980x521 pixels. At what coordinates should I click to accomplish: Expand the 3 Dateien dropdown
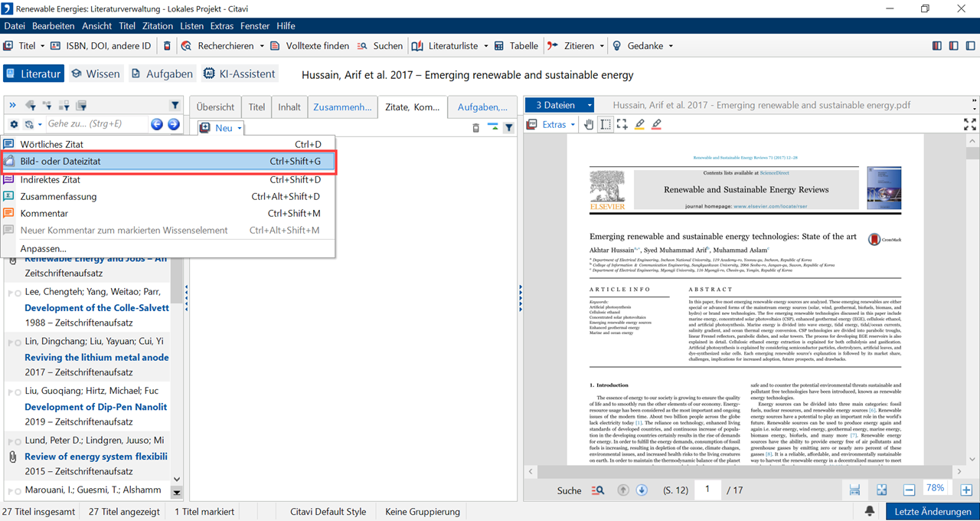point(590,106)
